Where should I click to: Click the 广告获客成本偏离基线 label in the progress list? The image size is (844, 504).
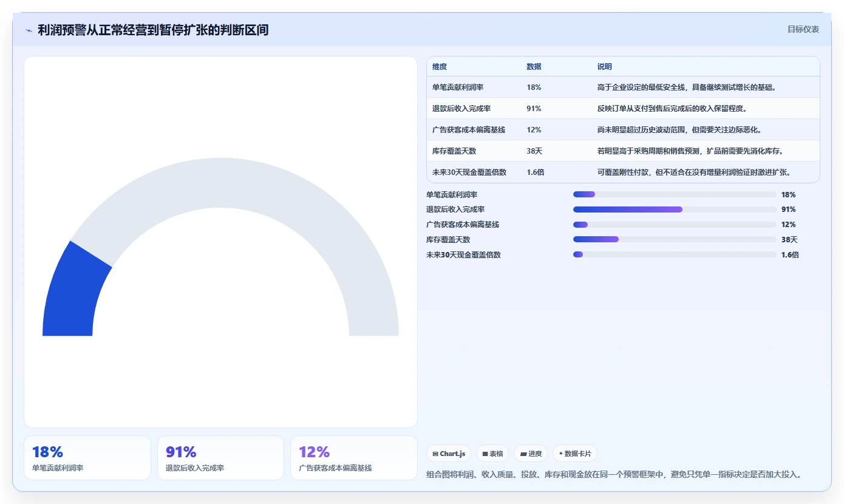[x=463, y=225]
